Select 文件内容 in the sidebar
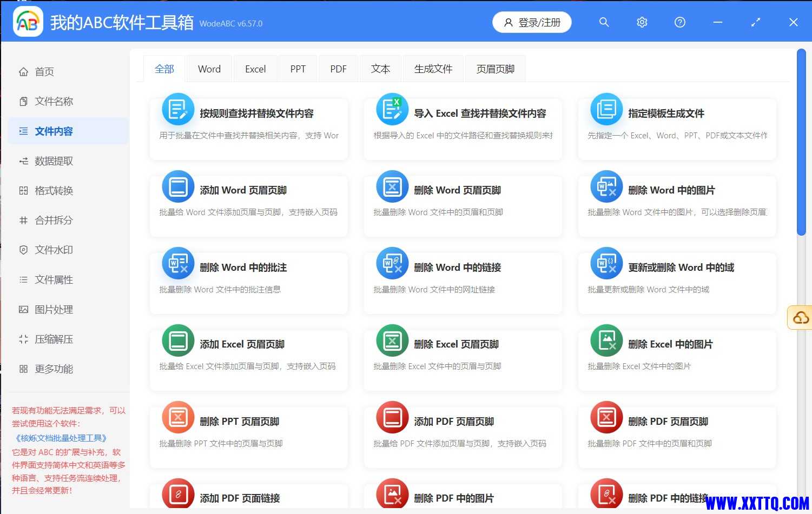 pyautogui.click(x=69, y=131)
